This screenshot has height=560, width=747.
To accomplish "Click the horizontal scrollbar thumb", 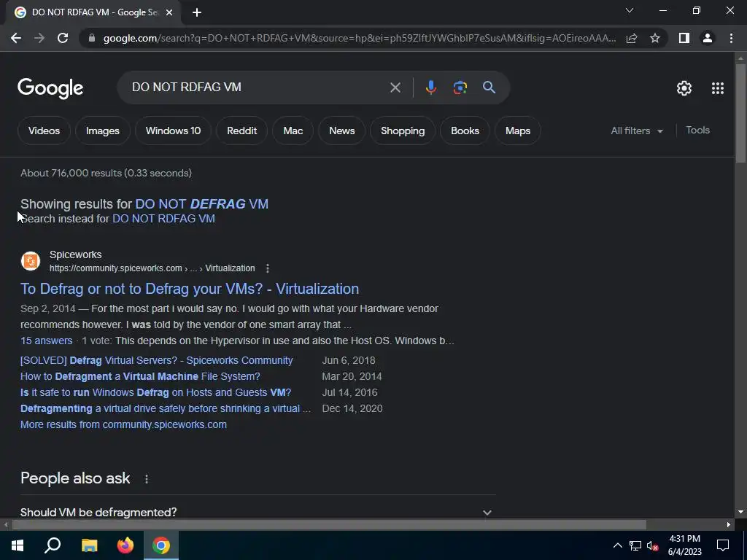I will 329,525.
